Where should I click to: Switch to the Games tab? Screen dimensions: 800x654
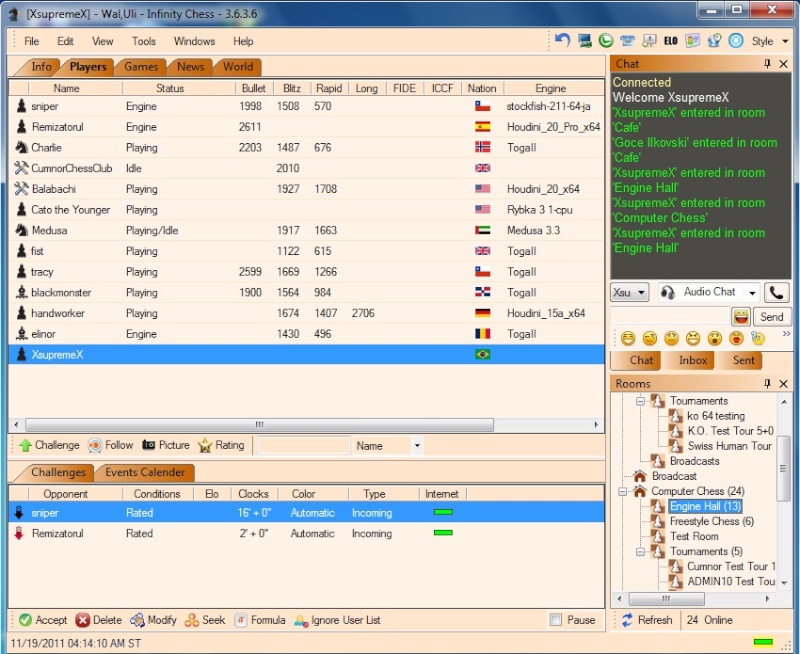pos(141,67)
